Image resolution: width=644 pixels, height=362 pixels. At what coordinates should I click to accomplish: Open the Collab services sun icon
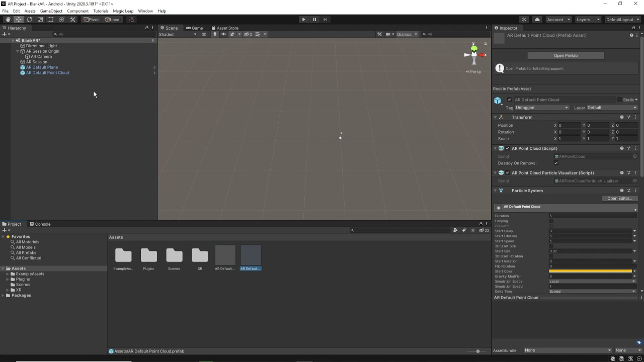click(x=524, y=20)
